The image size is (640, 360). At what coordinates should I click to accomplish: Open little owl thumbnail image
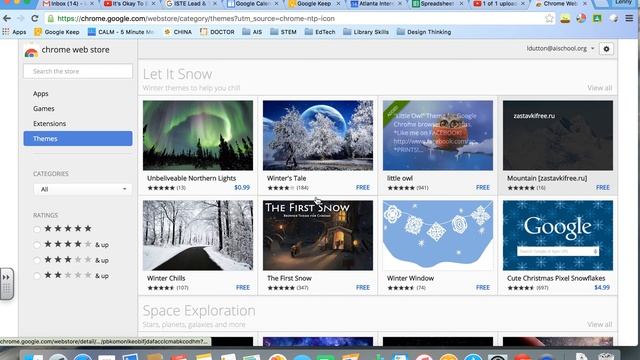[438, 136]
